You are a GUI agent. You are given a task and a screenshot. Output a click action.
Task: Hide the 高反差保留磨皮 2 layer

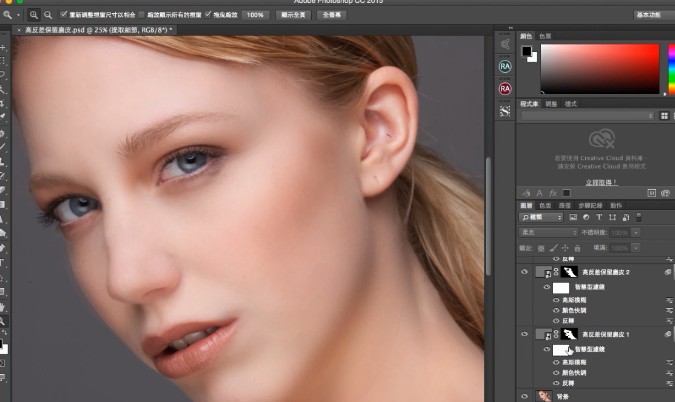coord(524,272)
